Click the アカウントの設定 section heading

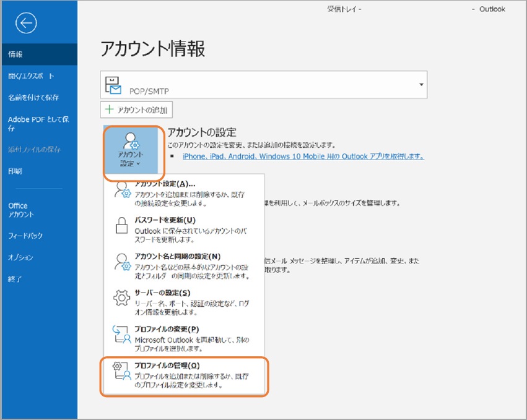click(202, 132)
